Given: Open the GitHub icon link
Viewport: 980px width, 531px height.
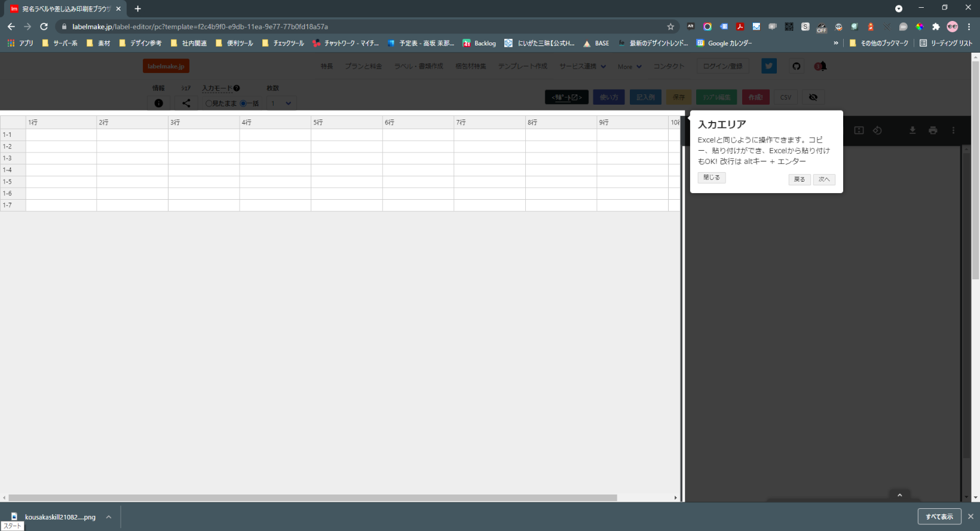Looking at the screenshot, I should click(796, 66).
